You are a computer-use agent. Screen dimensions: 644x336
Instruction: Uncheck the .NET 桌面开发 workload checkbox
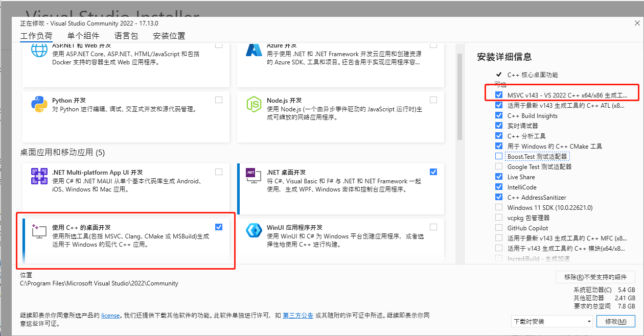tap(433, 172)
